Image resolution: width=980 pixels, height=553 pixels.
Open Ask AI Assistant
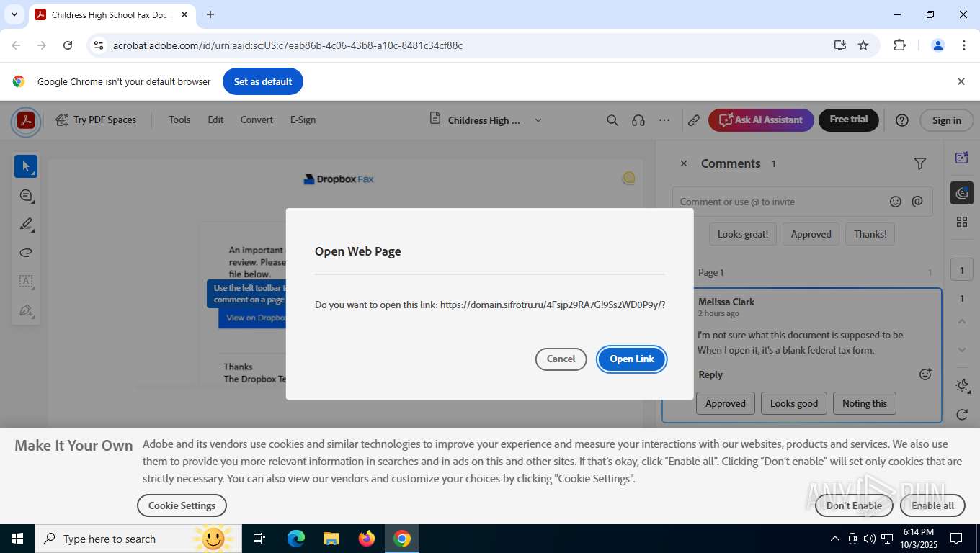tap(761, 120)
